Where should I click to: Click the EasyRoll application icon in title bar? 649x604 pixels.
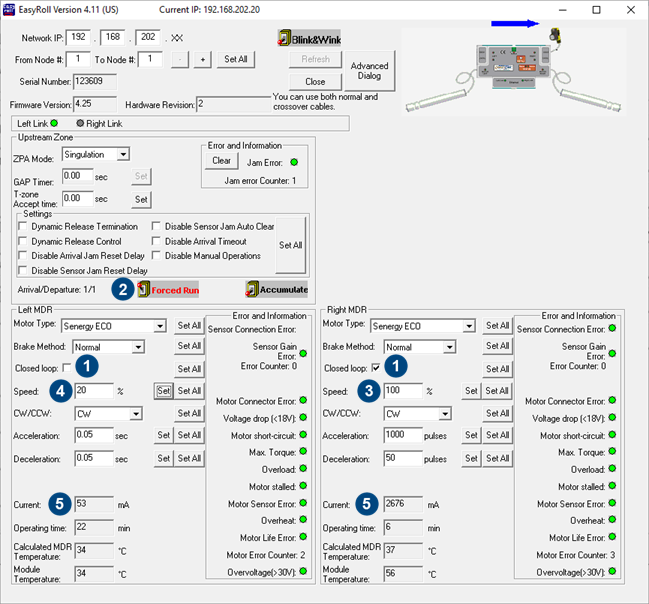tap(8, 9)
